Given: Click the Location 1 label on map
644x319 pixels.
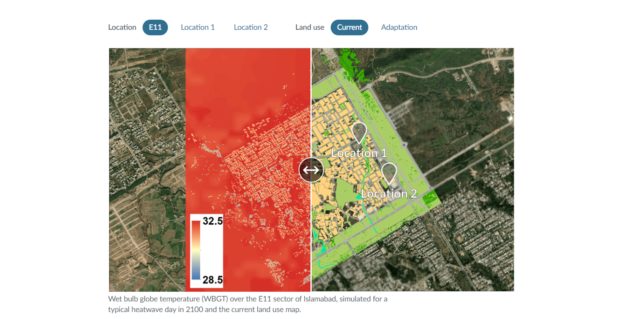Looking at the screenshot, I should click(359, 153).
